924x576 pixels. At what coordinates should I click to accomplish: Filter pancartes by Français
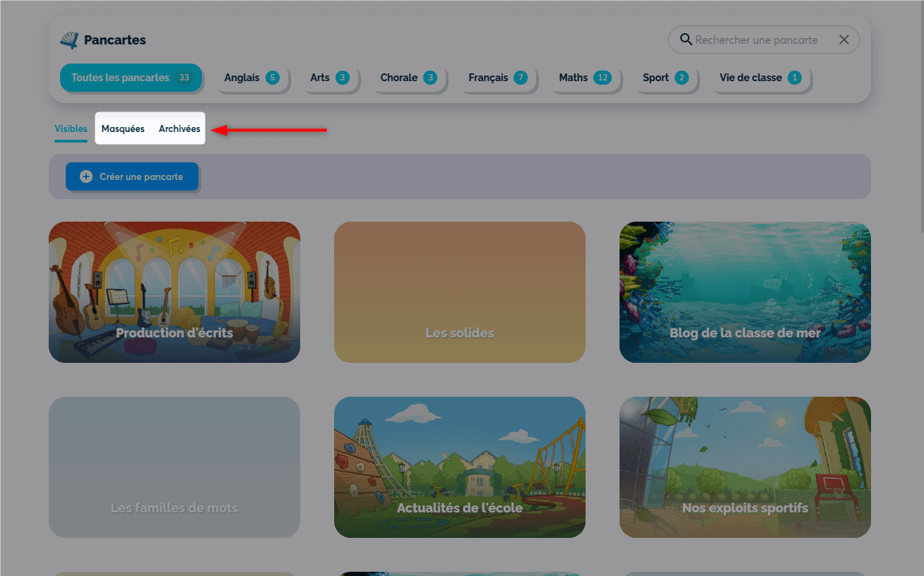coord(498,78)
